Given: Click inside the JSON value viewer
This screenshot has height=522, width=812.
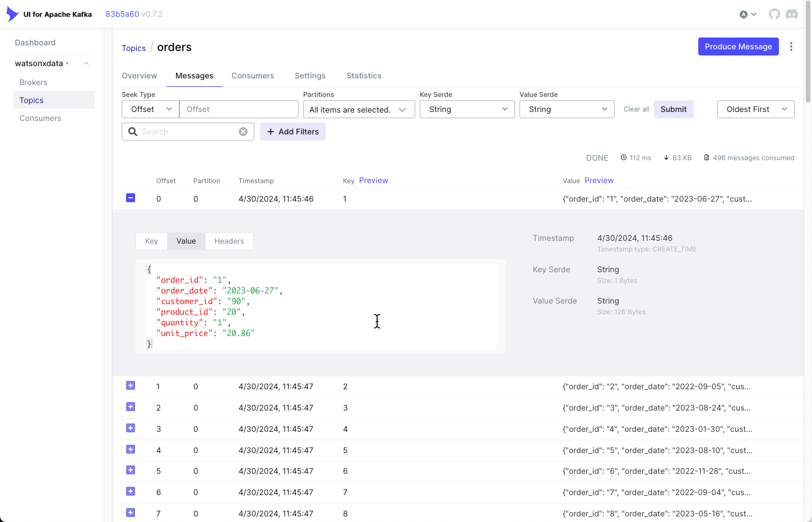Looking at the screenshot, I should (321, 306).
